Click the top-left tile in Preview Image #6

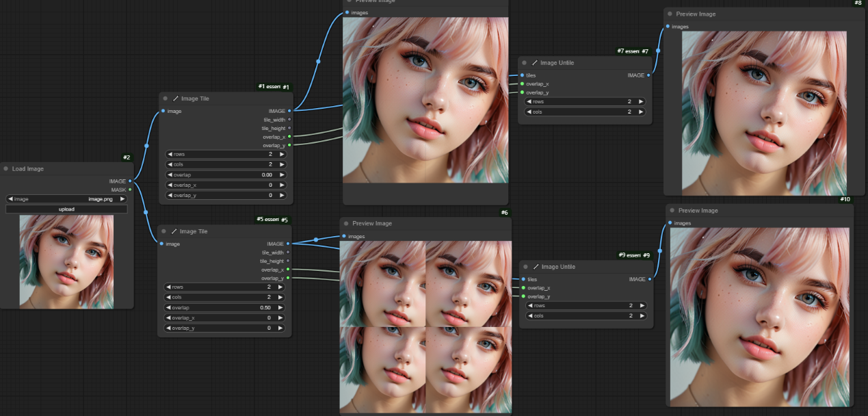pos(382,283)
